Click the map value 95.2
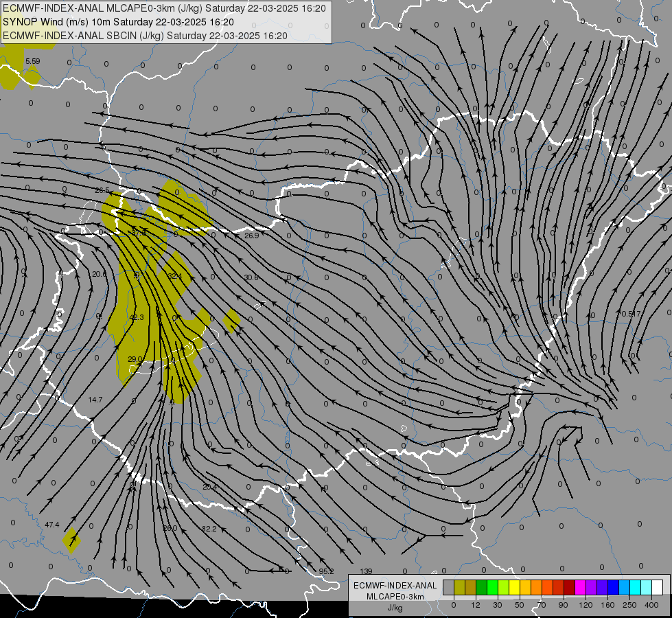The image size is (672, 618). [327, 571]
